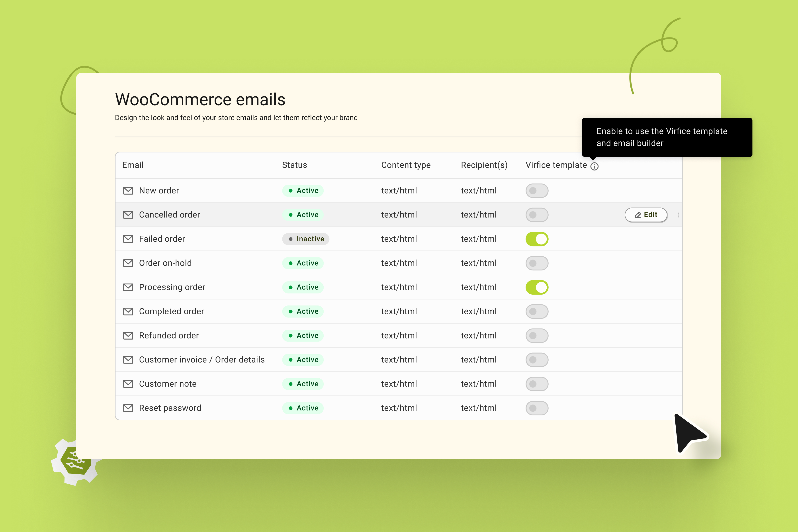Image resolution: width=798 pixels, height=532 pixels.
Task: Click the WooCommerce emails heading
Action: (x=200, y=99)
